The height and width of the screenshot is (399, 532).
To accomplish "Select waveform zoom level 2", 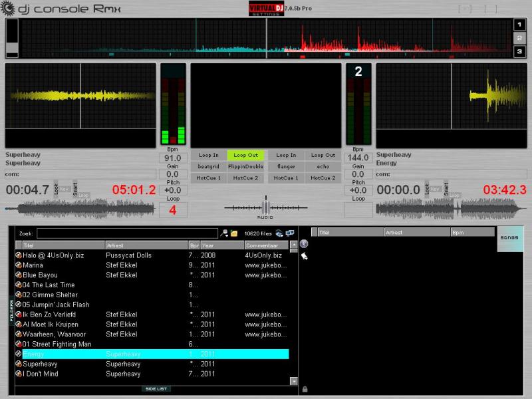I will coord(519,38).
